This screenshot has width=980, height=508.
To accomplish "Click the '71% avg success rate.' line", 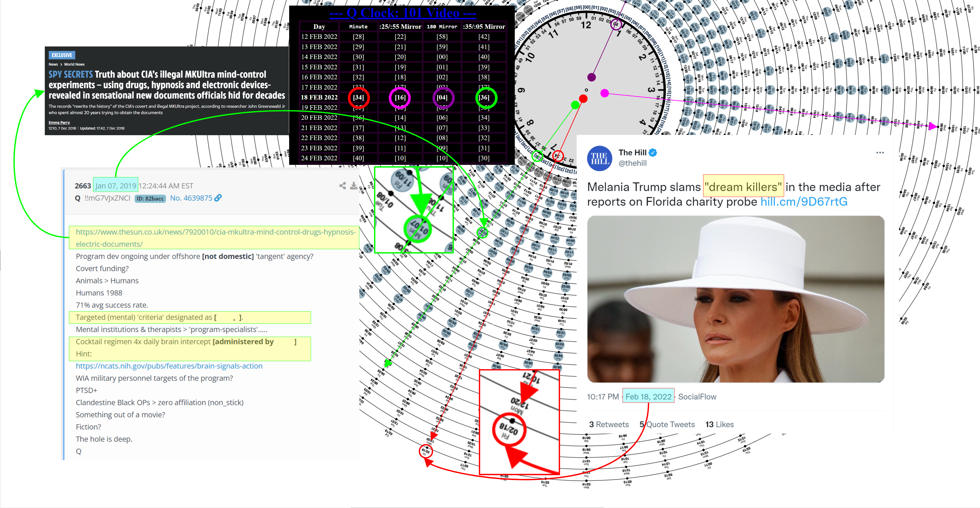I will pos(112,305).
